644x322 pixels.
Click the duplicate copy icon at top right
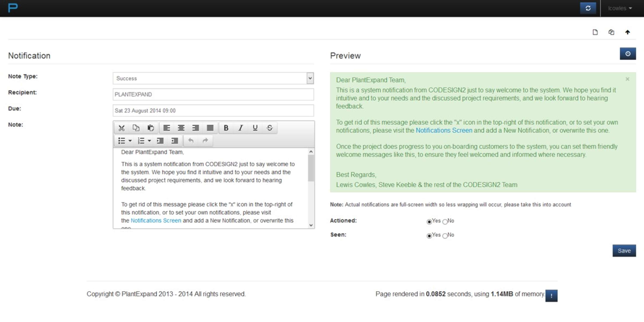[x=611, y=32]
